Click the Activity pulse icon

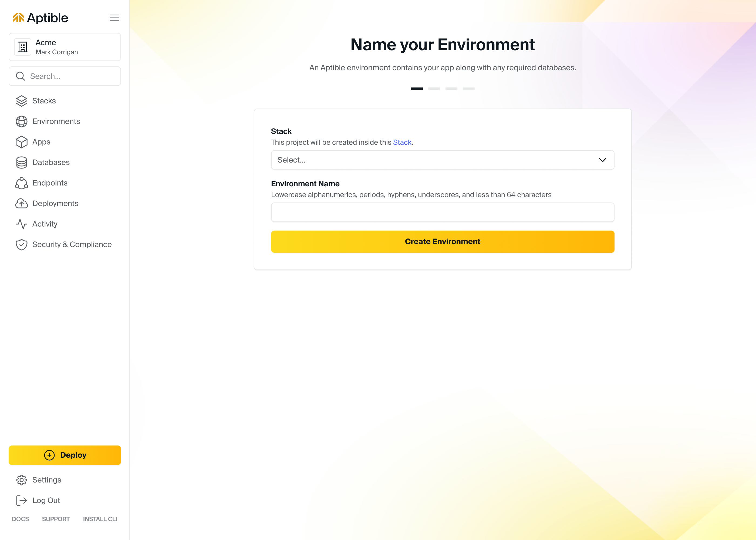[x=22, y=224]
